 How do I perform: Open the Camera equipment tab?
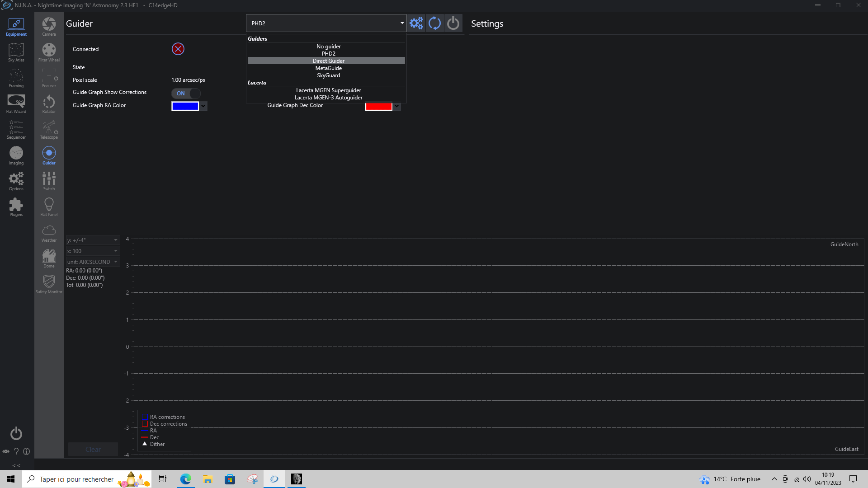coord(49,27)
